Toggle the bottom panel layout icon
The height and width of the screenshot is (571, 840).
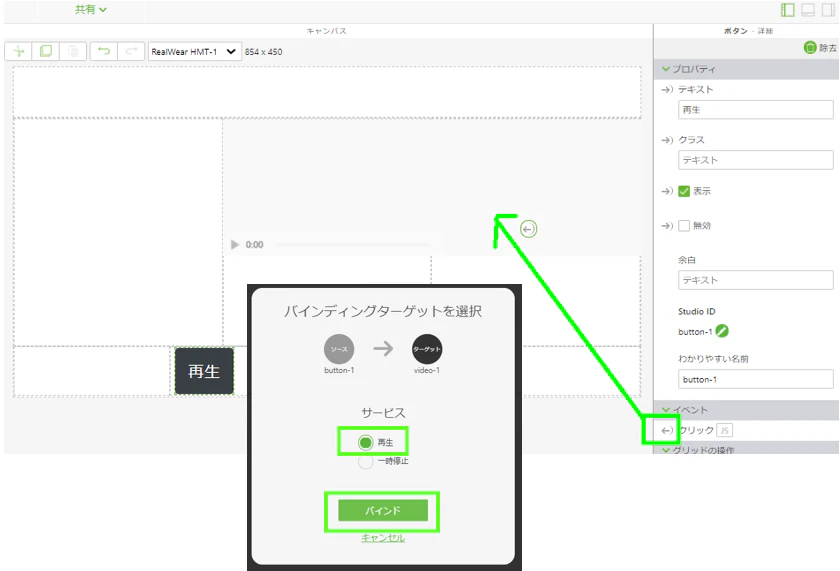coord(808,10)
